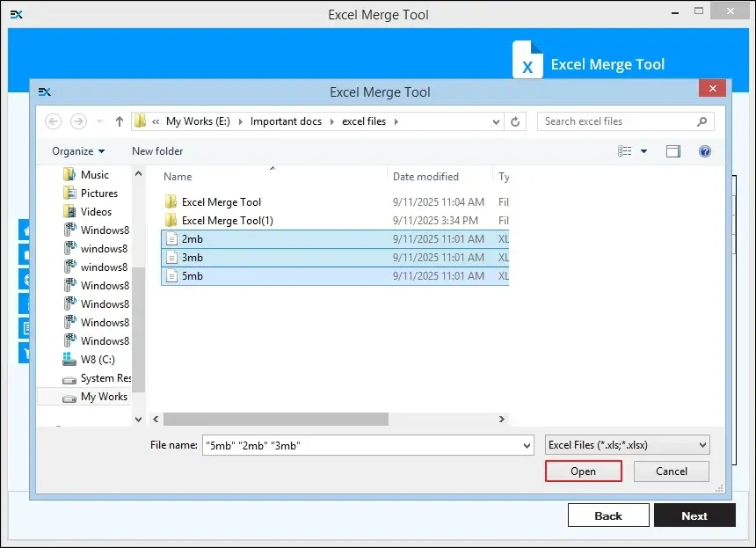Click the horizontal scrollbar right arrow
The width and height of the screenshot is (756, 548).
[x=502, y=420]
